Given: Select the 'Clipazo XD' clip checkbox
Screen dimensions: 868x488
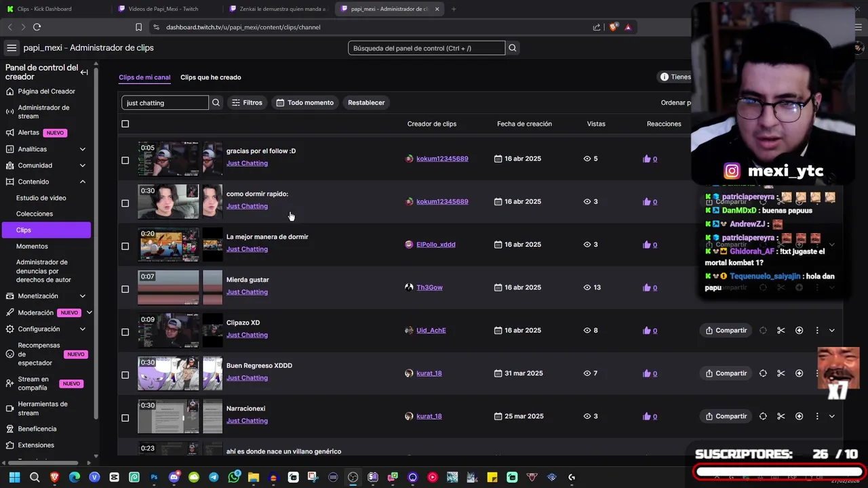Looking at the screenshot, I should click(x=125, y=332).
